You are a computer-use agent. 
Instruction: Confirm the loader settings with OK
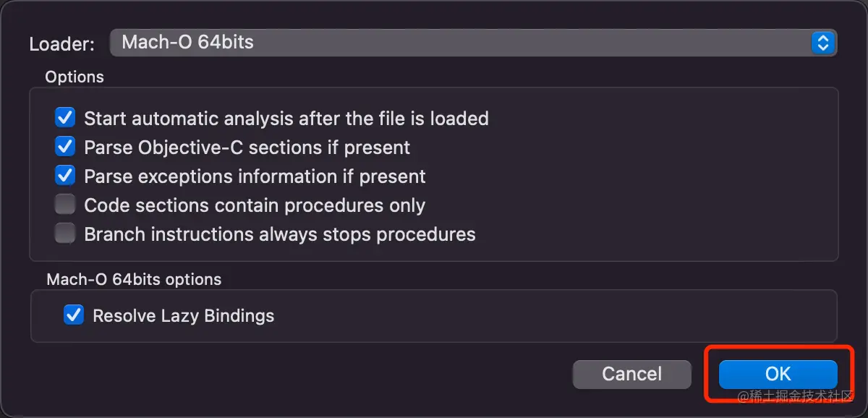click(778, 374)
